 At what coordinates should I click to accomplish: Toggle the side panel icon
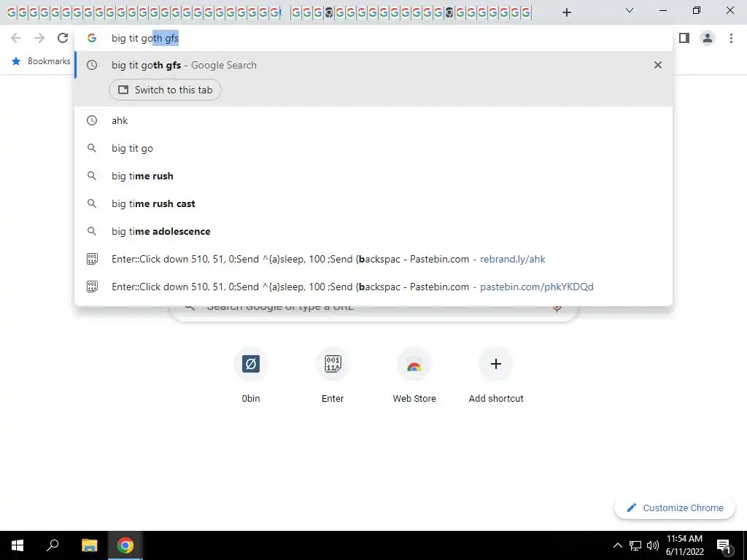(684, 38)
